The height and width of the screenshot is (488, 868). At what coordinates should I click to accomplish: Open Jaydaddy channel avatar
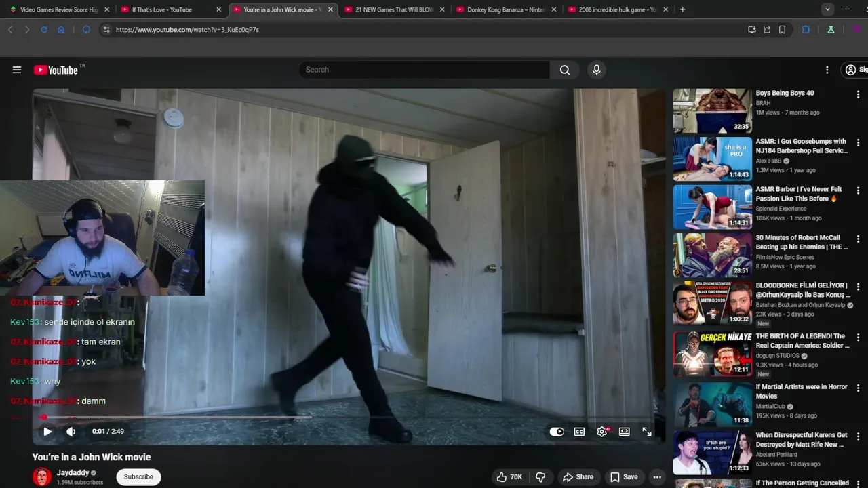[x=42, y=476]
